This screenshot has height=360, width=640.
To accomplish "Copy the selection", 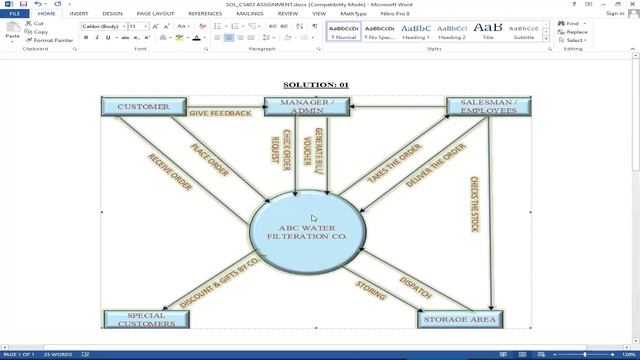I will (36, 32).
